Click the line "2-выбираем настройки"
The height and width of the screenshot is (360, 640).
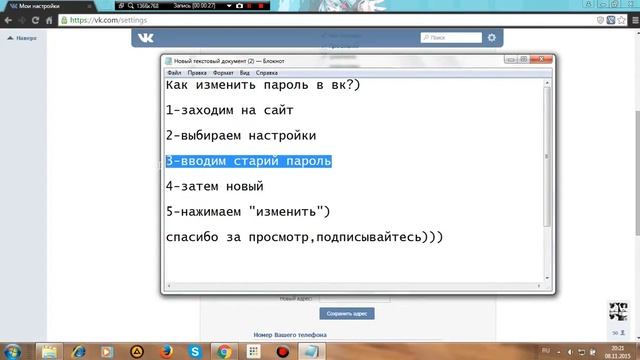[x=241, y=136]
